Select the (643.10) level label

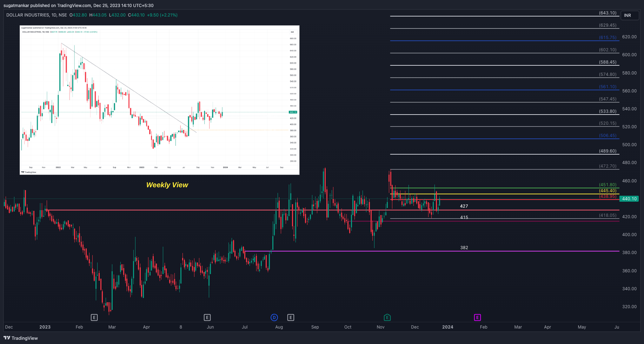(x=608, y=13)
